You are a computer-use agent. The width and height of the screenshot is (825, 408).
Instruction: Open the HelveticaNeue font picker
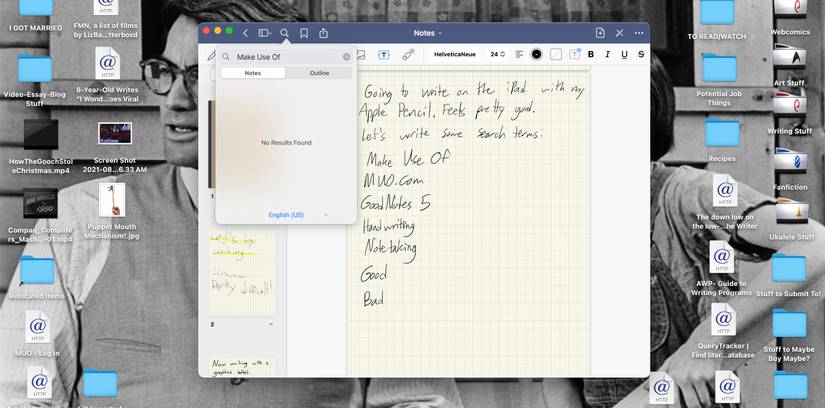point(455,54)
